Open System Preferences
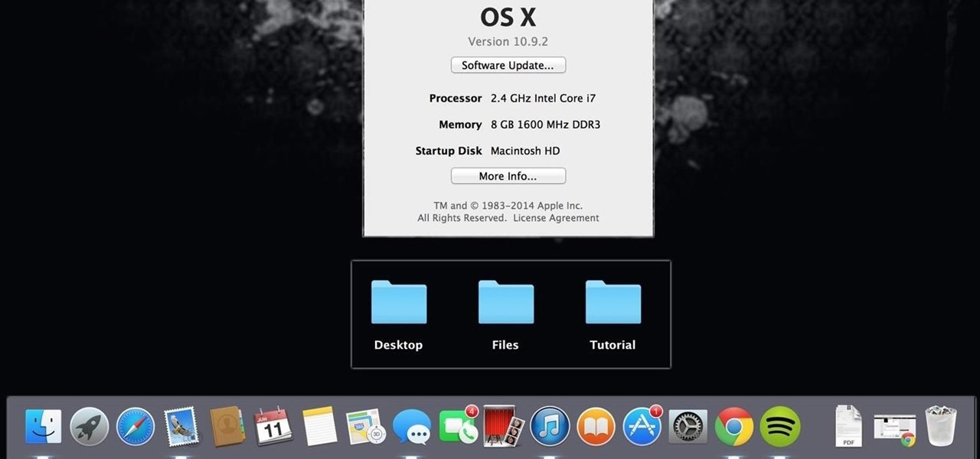This screenshot has width=980, height=459. click(x=687, y=426)
